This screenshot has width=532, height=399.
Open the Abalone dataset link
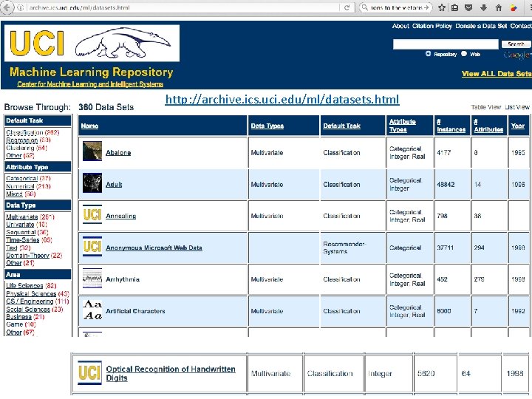(x=118, y=153)
